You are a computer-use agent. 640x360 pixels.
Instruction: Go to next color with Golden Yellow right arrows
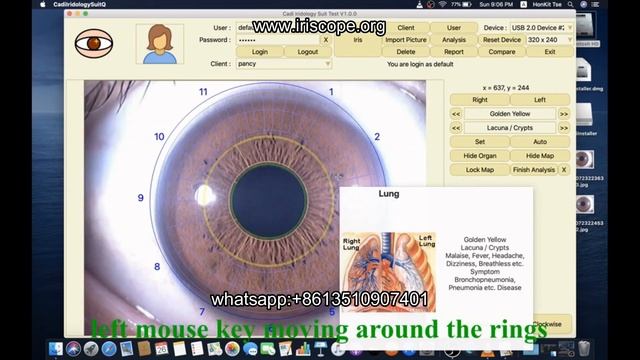(564, 114)
